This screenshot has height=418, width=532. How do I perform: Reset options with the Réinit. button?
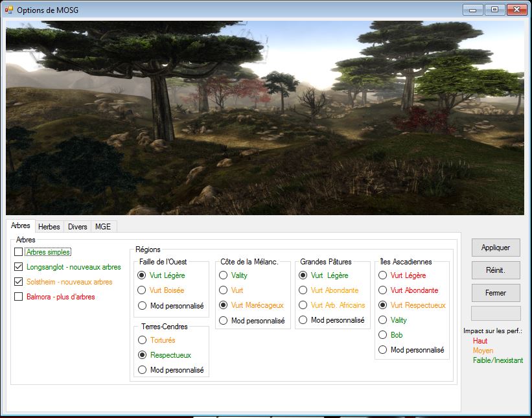[x=496, y=270]
